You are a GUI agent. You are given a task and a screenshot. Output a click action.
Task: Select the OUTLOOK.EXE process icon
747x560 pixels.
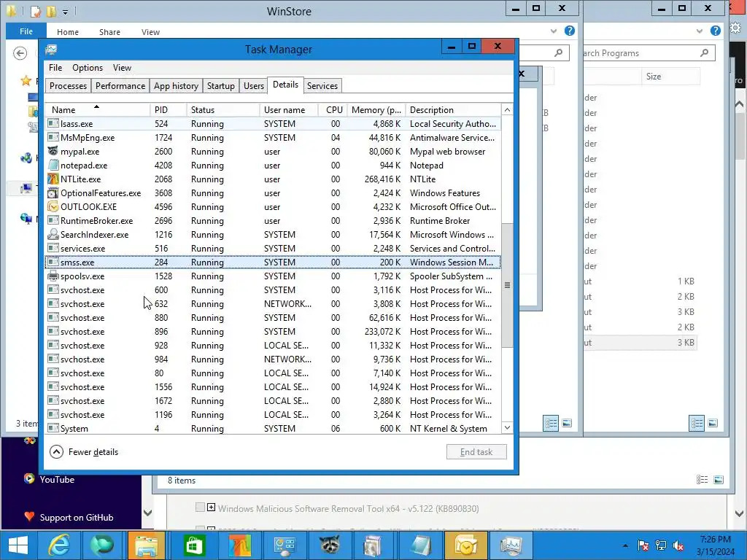(x=53, y=206)
